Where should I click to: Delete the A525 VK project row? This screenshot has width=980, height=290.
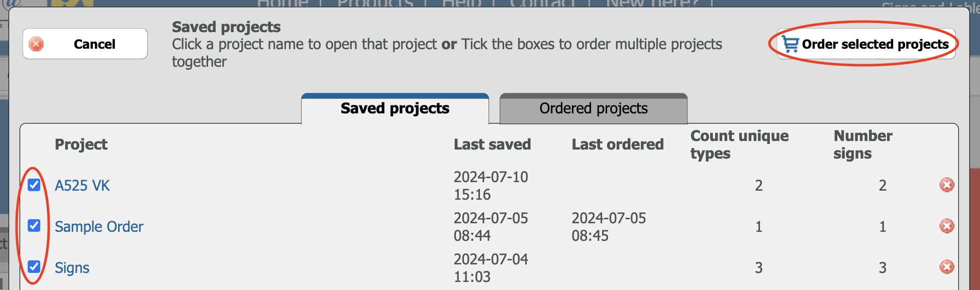pyautogui.click(x=947, y=185)
